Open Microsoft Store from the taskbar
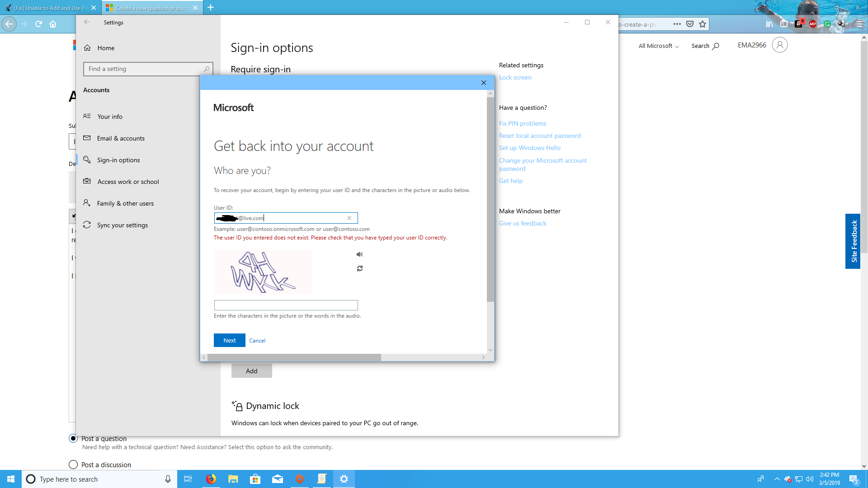This screenshot has width=868, height=488. click(x=255, y=479)
